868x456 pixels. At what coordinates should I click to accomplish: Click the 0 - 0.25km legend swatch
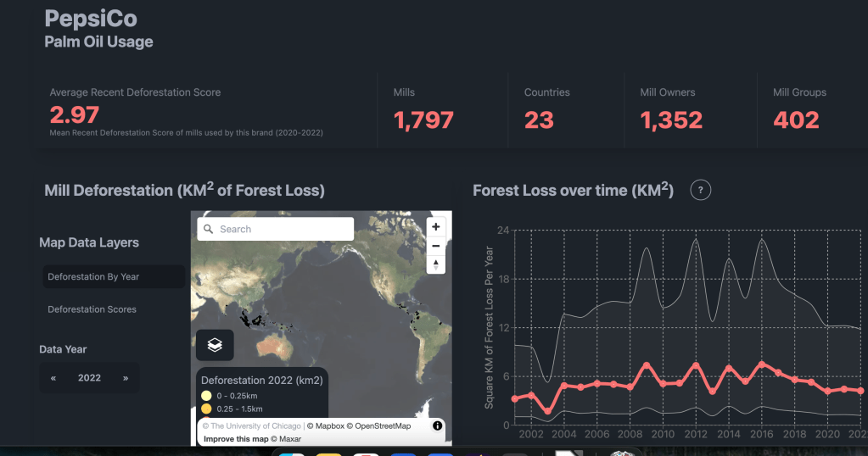[x=206, y=396]
